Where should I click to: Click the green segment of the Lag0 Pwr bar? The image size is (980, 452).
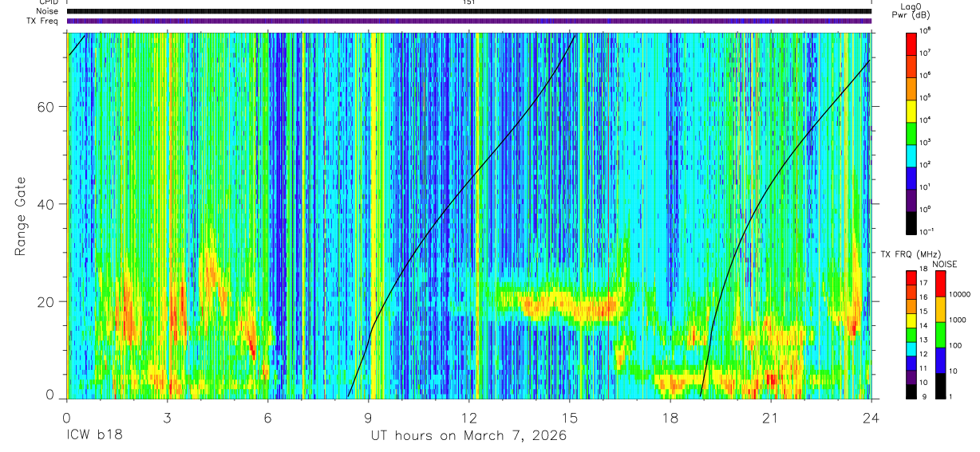coord(911,133)
